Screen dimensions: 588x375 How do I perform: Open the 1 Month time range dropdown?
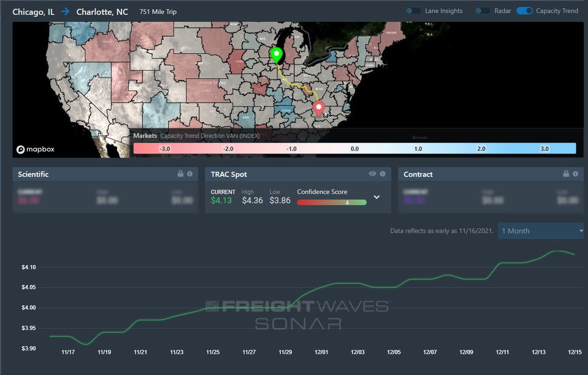(x=542, y=230)
